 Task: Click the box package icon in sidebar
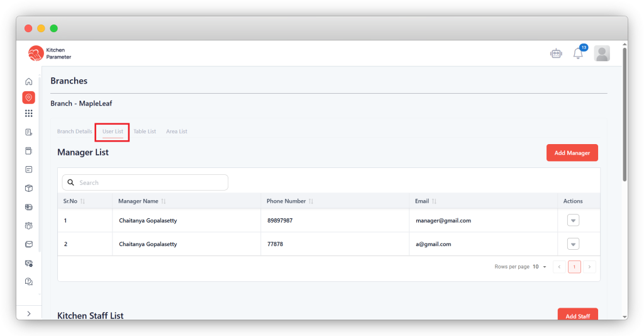coord(28,188)
